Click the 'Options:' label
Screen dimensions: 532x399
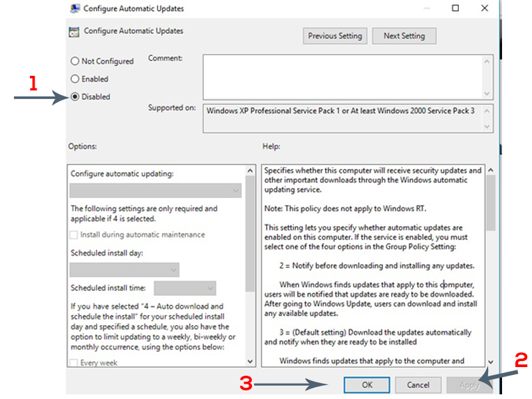click(x=82, y=146)
